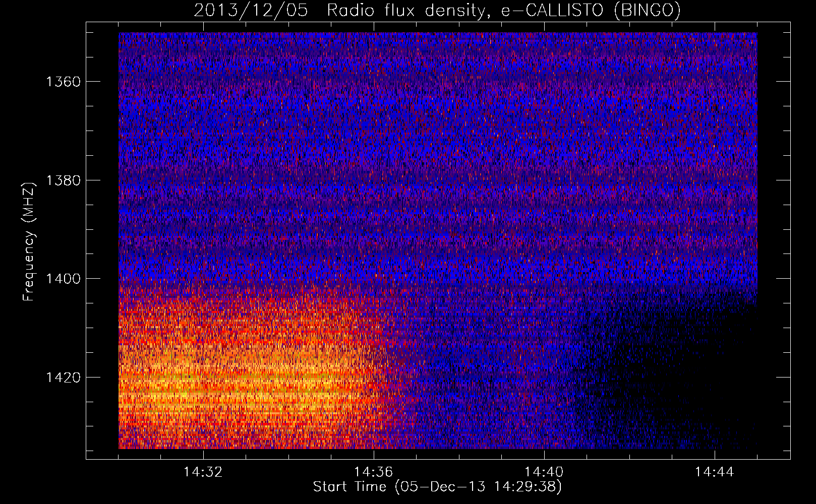Select the 1420 frequency axis label
Image resolution: width=816 pixels, height=504 pixels.
(64, 377)
